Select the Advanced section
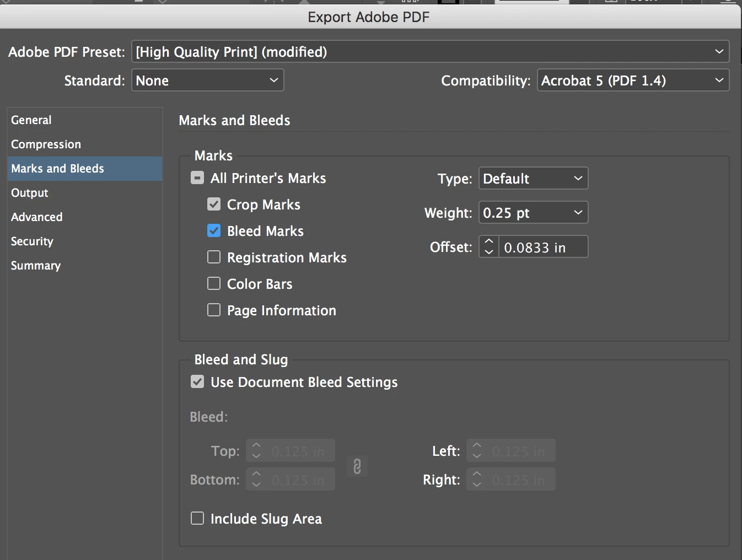742x560 pixels. click(x=85, y=217)
